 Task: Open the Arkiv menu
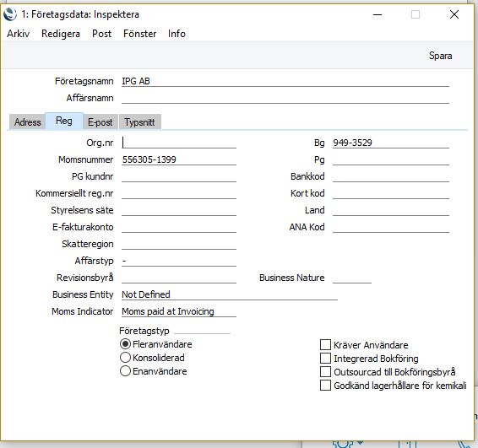19,34
